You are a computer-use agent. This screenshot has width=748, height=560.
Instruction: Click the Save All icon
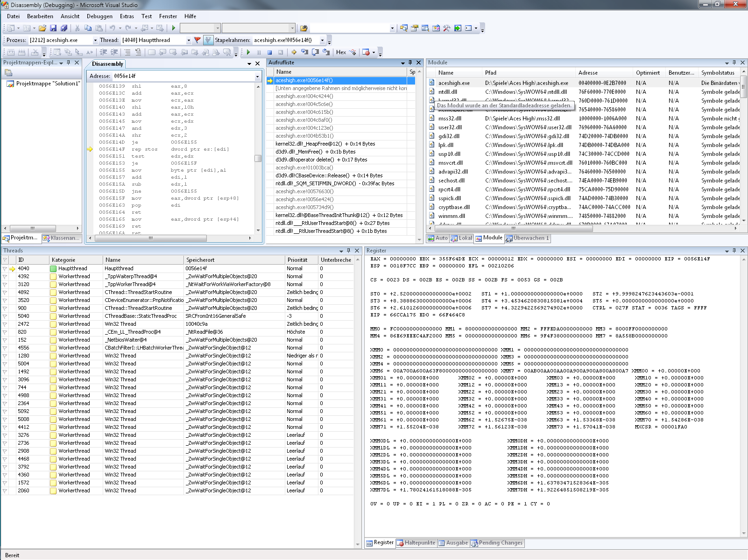[x=64, y=28]
